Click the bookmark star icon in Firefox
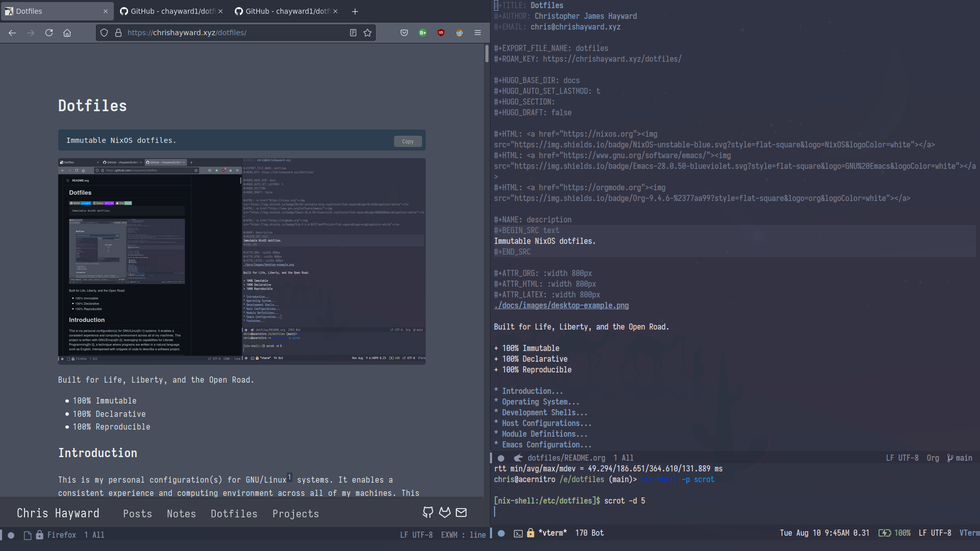The image size is (980, 551). (x=367, y=32)
